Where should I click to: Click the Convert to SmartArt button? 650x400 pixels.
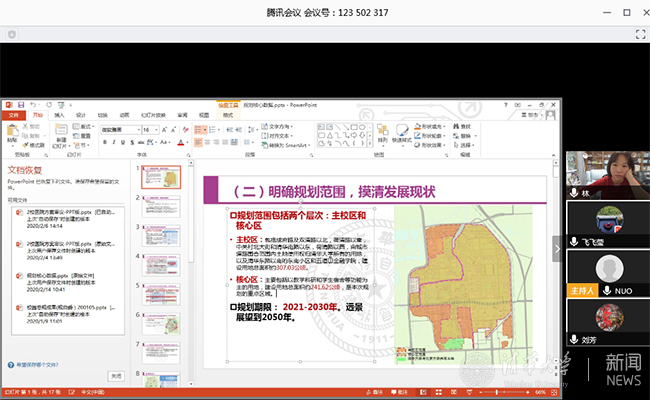pos(288,145)
